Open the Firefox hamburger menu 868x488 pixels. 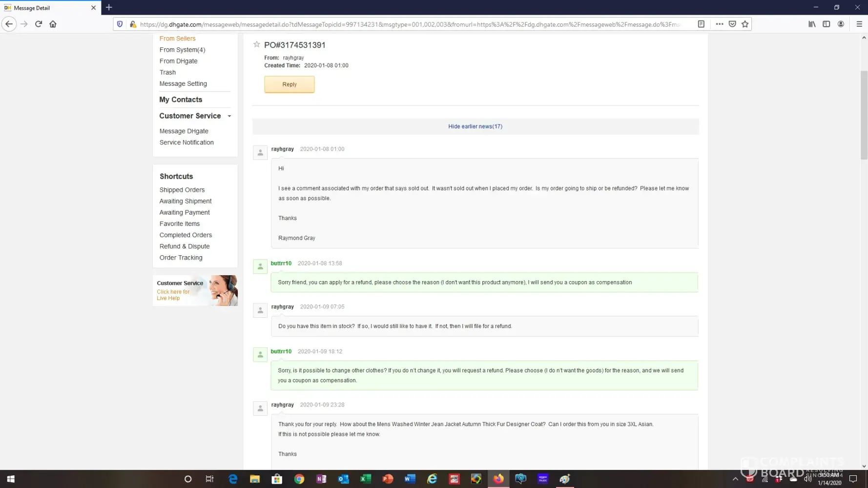859,24
